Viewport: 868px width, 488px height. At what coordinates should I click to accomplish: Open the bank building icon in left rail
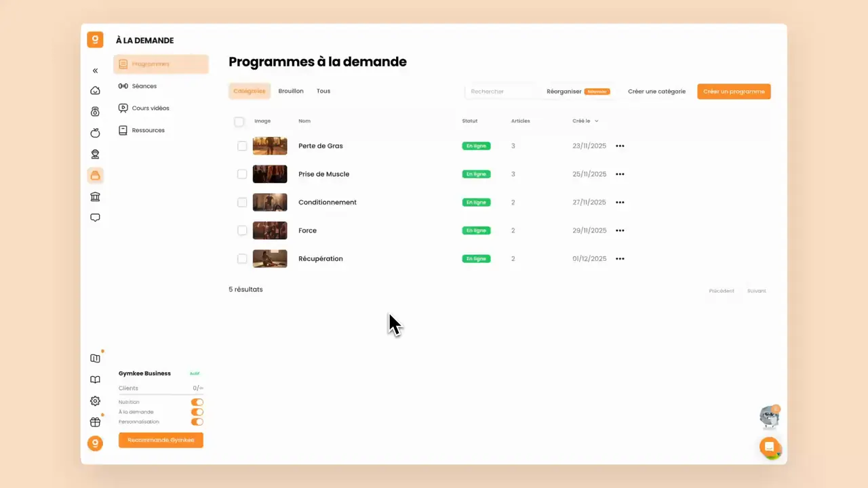[x=95, y=197]
